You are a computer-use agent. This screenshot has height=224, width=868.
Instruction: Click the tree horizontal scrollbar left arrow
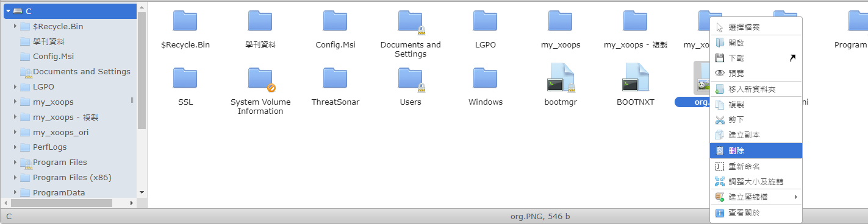5,203
